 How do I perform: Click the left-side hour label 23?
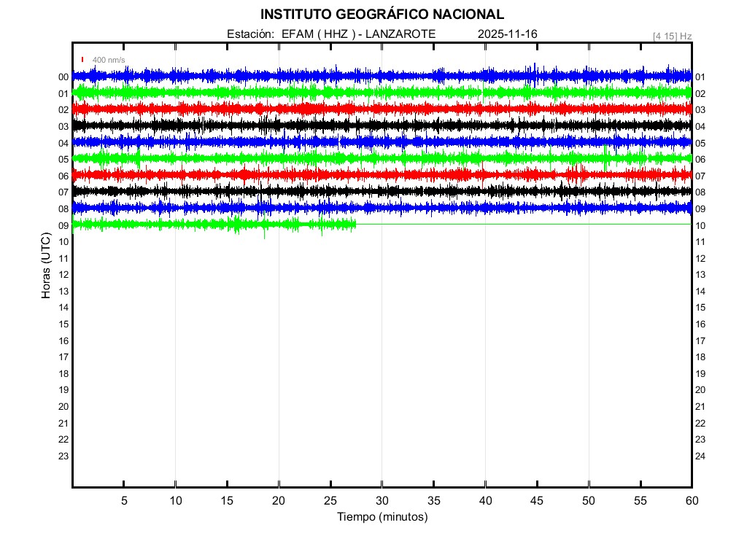click(x=63, y=456)
